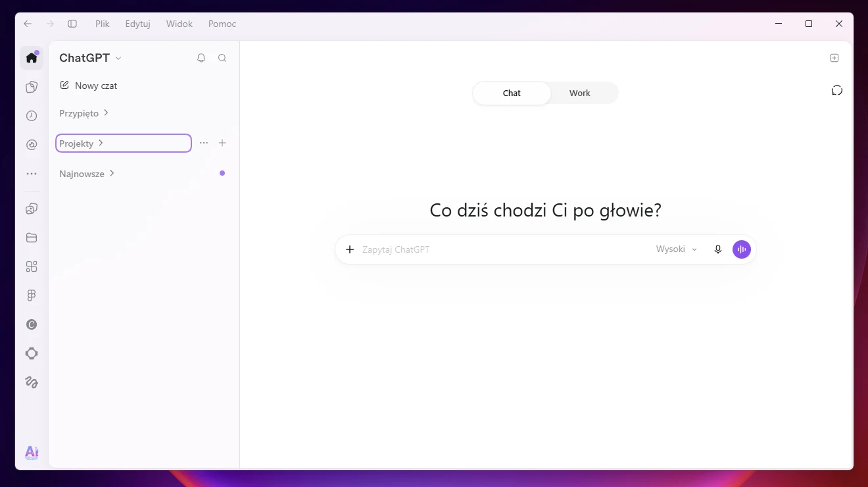Open the images gallery icon in the rail

(32, 209)
